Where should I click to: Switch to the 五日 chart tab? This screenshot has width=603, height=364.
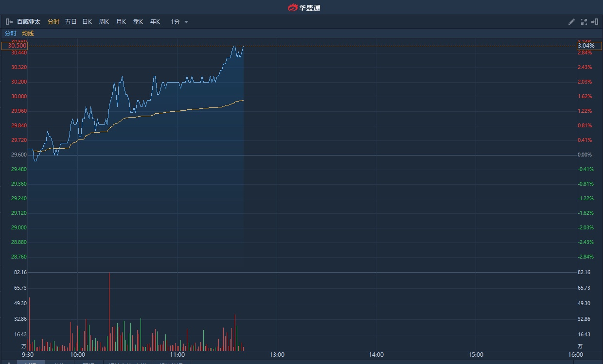tap(71, 22)
